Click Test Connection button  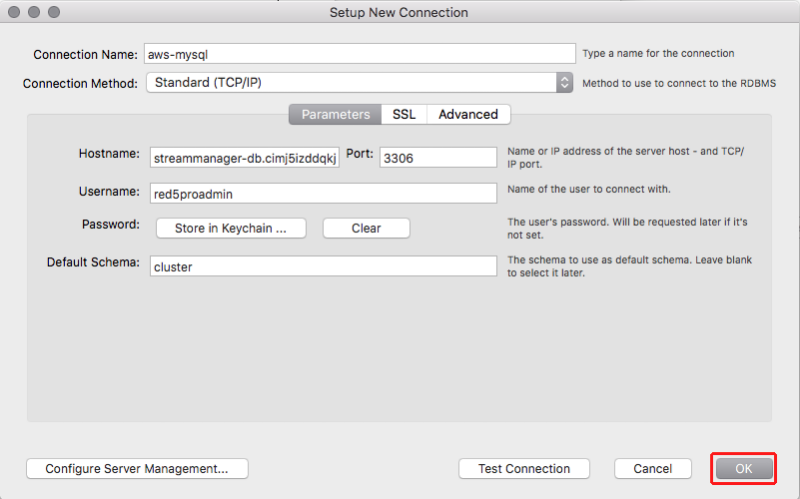point(524,468)
